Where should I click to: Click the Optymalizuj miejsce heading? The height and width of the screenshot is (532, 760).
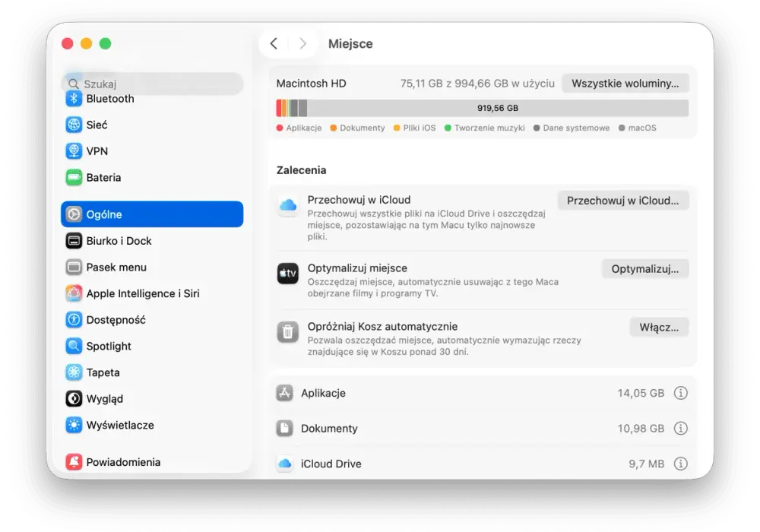[357, 268]
